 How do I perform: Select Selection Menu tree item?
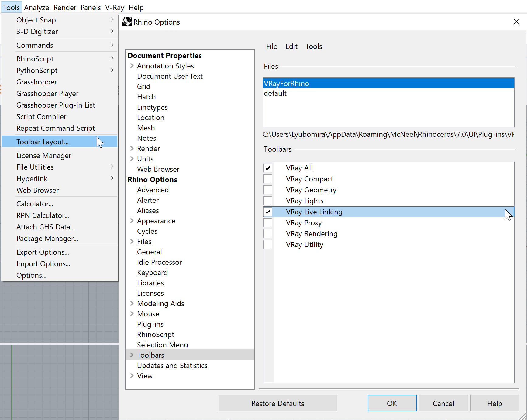pos(163,345)
